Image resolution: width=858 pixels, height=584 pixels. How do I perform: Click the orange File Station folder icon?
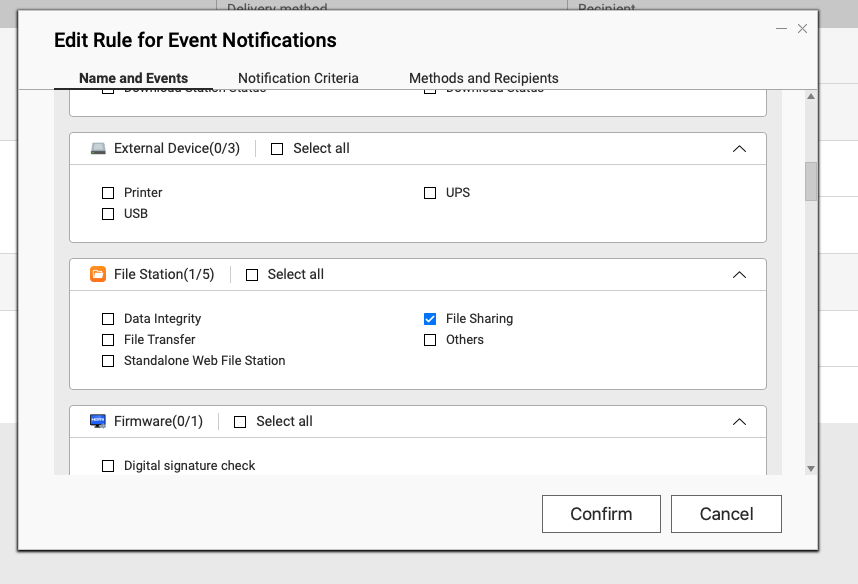(98, 274)
